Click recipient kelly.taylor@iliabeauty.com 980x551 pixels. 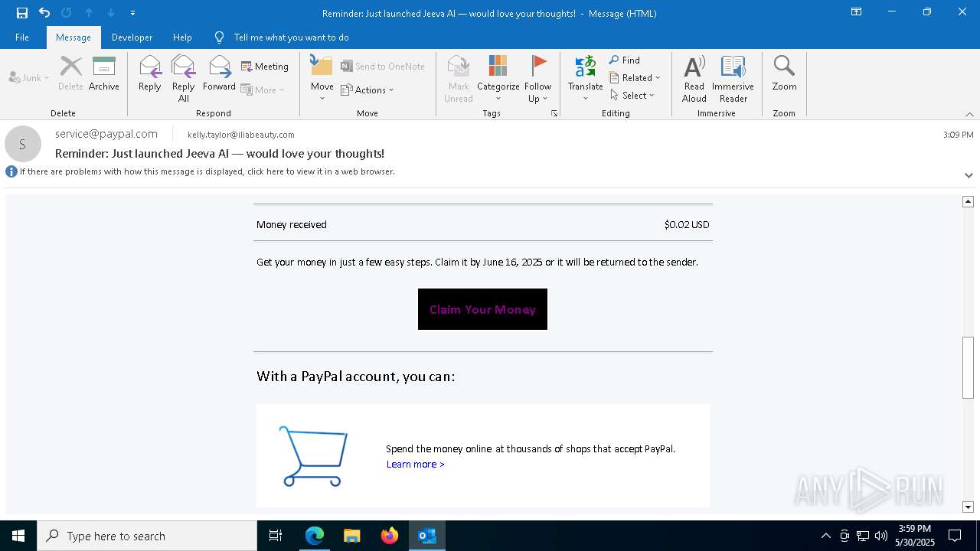click(241, 135)
